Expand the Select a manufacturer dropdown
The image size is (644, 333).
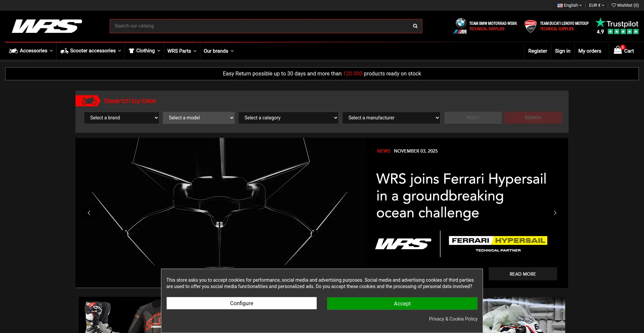(391, 118)
